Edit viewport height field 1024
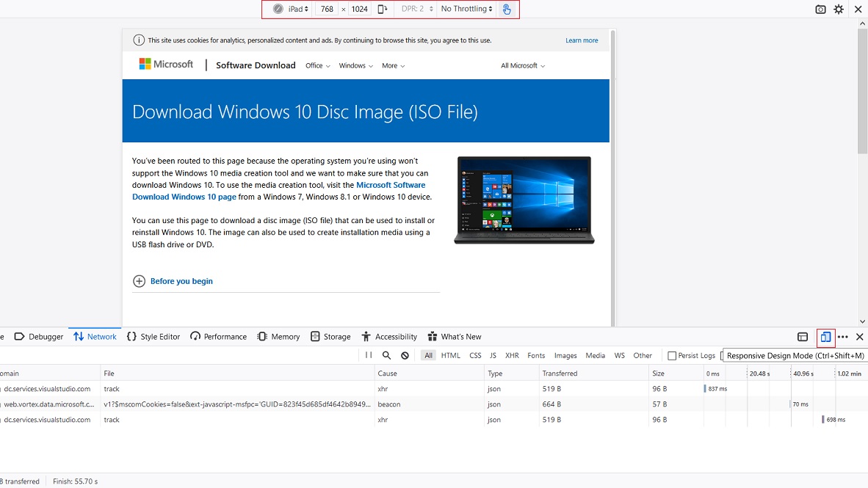Screen dimensions: 868x488 tap(359, 9)
